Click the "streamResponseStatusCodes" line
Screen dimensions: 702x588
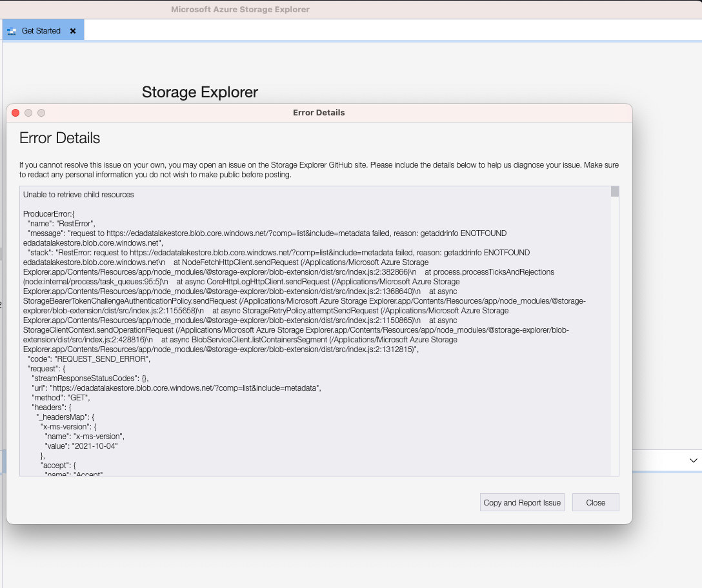pyautogui.click(x=90, y=378)
